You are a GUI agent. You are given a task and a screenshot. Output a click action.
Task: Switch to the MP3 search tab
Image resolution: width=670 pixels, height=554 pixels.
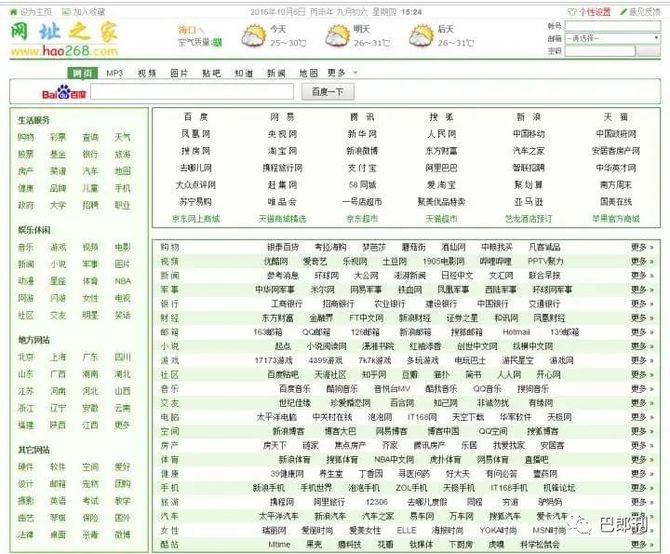pos(114,73)
